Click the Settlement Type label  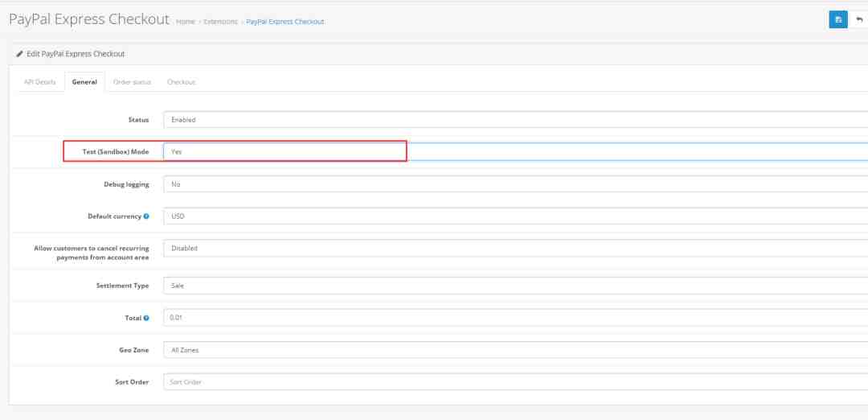(122, 286)
